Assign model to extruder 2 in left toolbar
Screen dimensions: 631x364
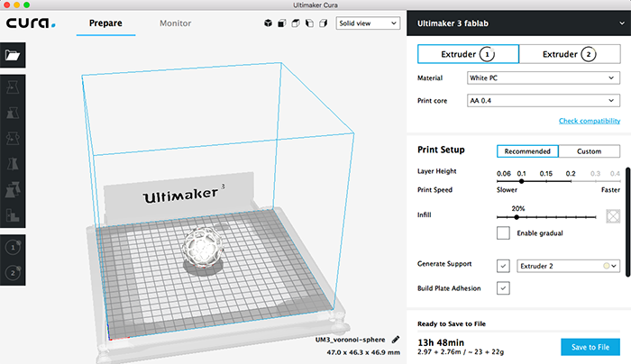point(13,273)
